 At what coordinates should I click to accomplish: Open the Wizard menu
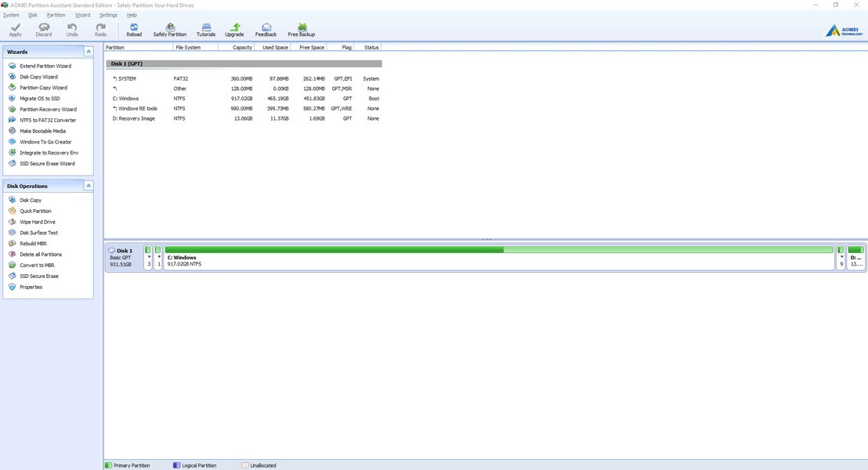82,15
